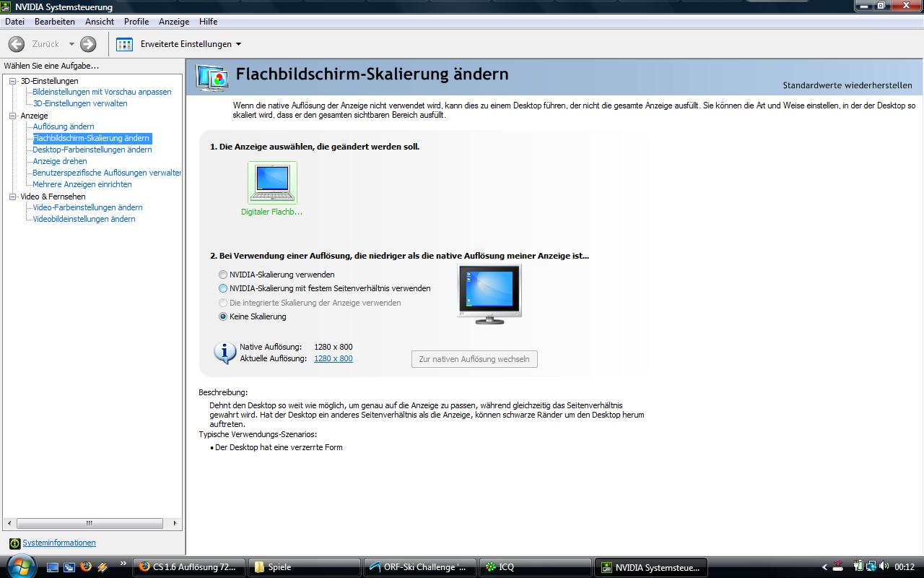Click the NVIDIA title bar logo icon

pyautogui.click(x=6, y=7)
